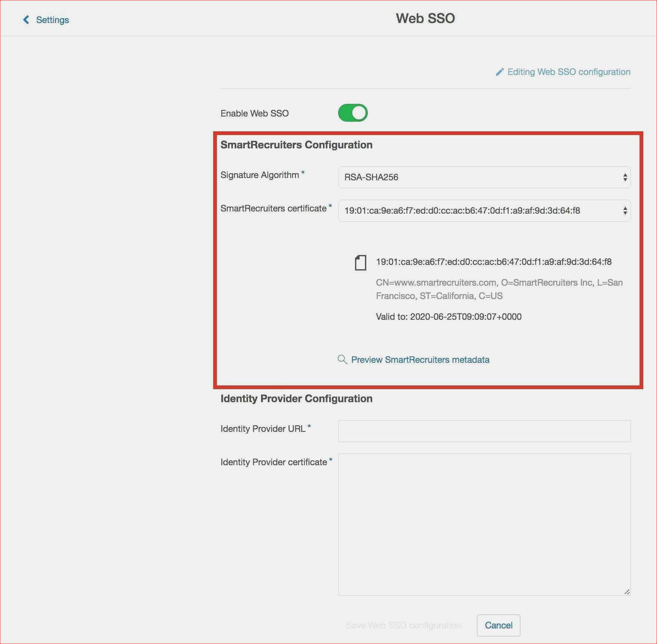The width and height of the screenshot is (657, 644).
Task: Open the Preview SmartRecruiters metadata link
Action: click(x=420, y=360)
